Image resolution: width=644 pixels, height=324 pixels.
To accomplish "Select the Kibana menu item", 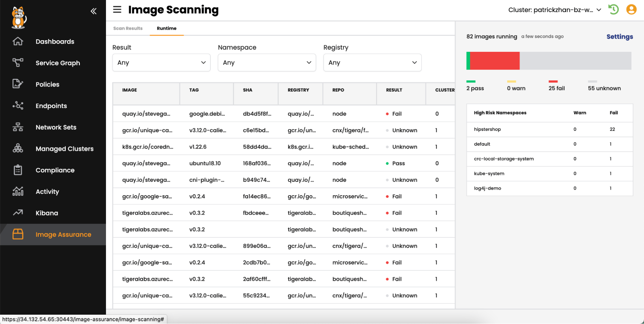I will tap(47, 213).
